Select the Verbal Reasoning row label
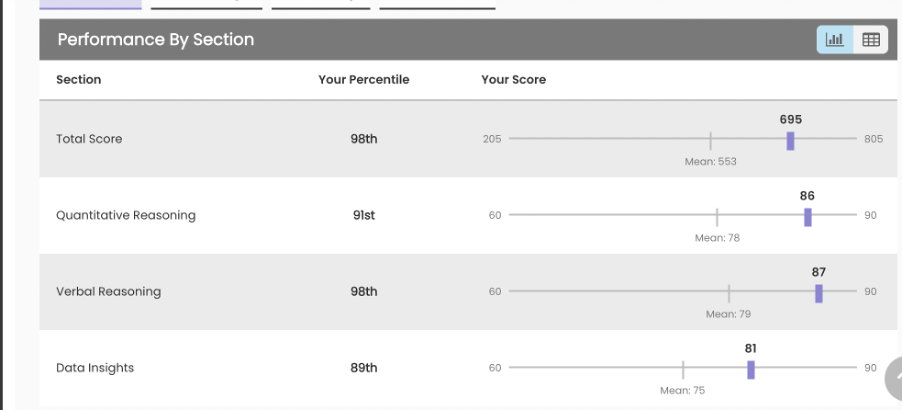 [x=108, y=292]
